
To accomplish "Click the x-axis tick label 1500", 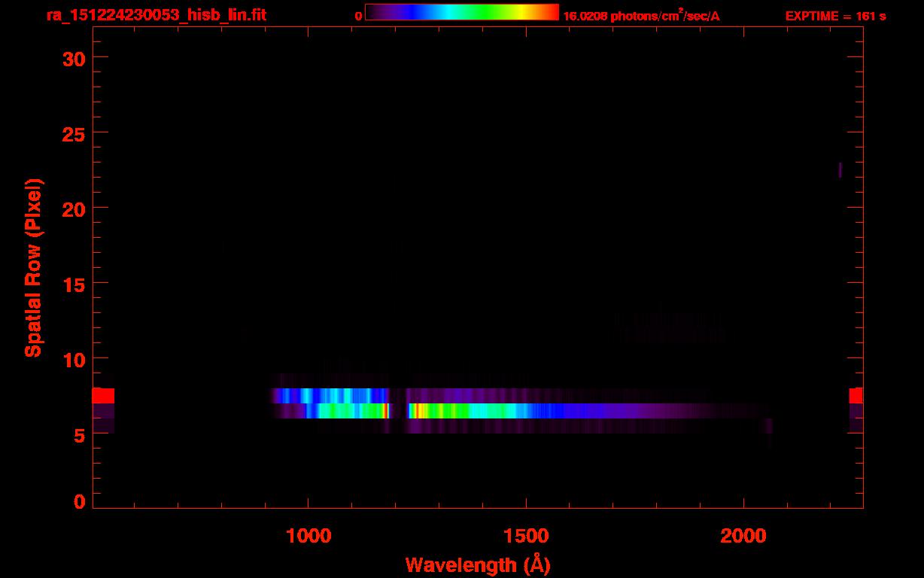I will coord(525,536).
